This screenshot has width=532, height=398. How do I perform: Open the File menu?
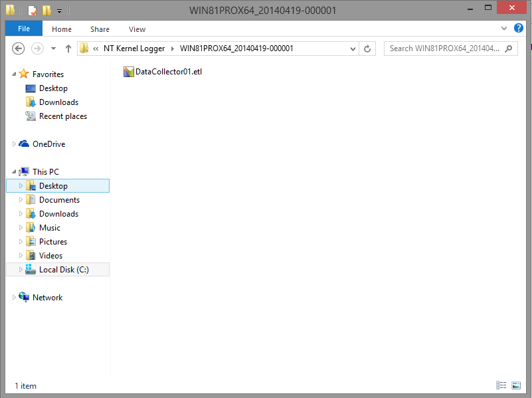[24, 29]
